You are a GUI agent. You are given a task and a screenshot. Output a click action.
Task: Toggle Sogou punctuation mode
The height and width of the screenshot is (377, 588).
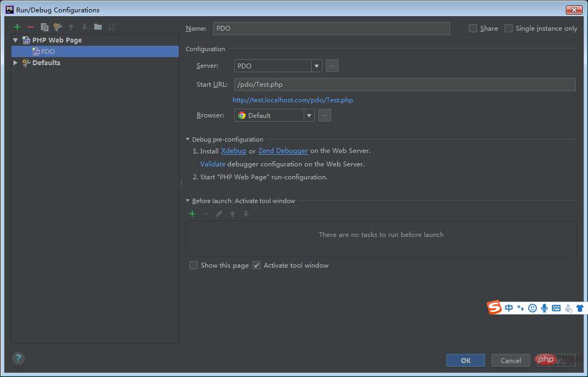tap(521, 308)
